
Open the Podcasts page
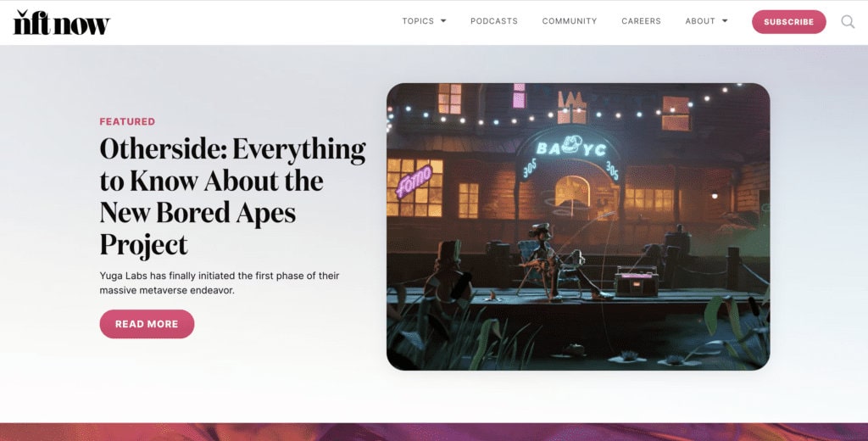(494, 21)
